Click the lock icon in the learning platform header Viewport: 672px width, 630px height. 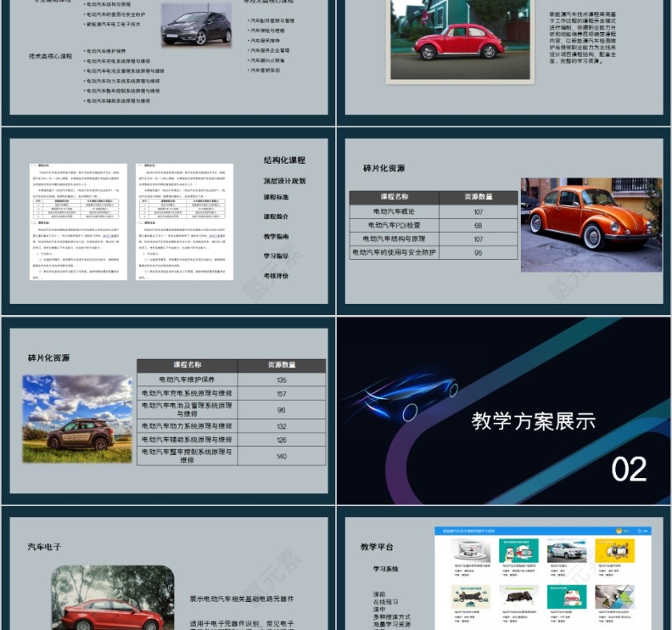[x=639, y=531]
